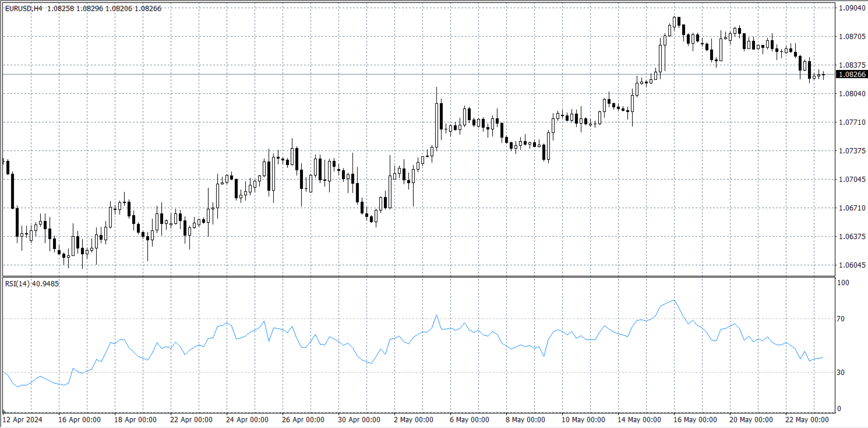Click the divider between price and RSI panels
Screen dimensions: 868x428
pos(418,277)
